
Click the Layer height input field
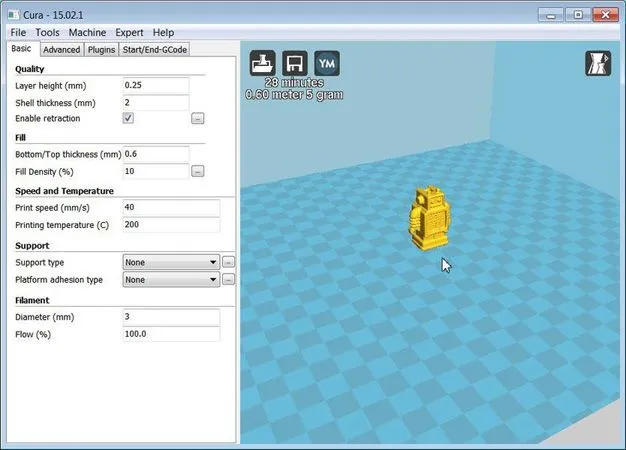pyautogui.click(x=156, y=85)
